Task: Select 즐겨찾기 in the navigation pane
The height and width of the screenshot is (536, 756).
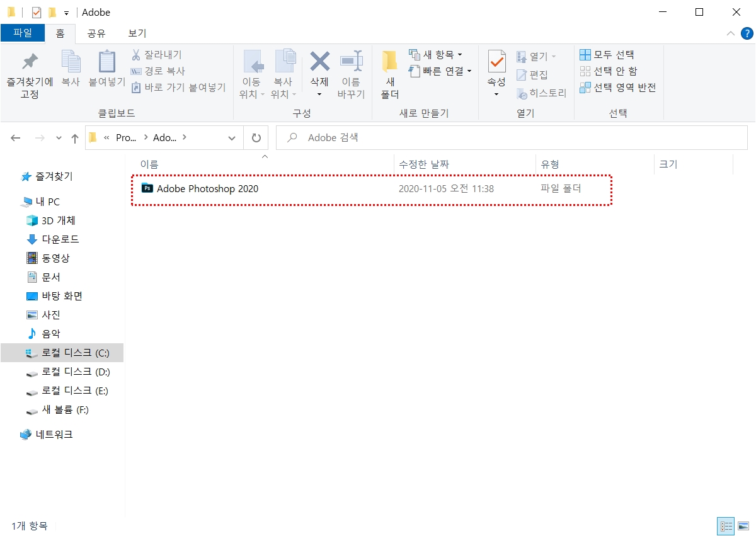Action: coord(47,176)
